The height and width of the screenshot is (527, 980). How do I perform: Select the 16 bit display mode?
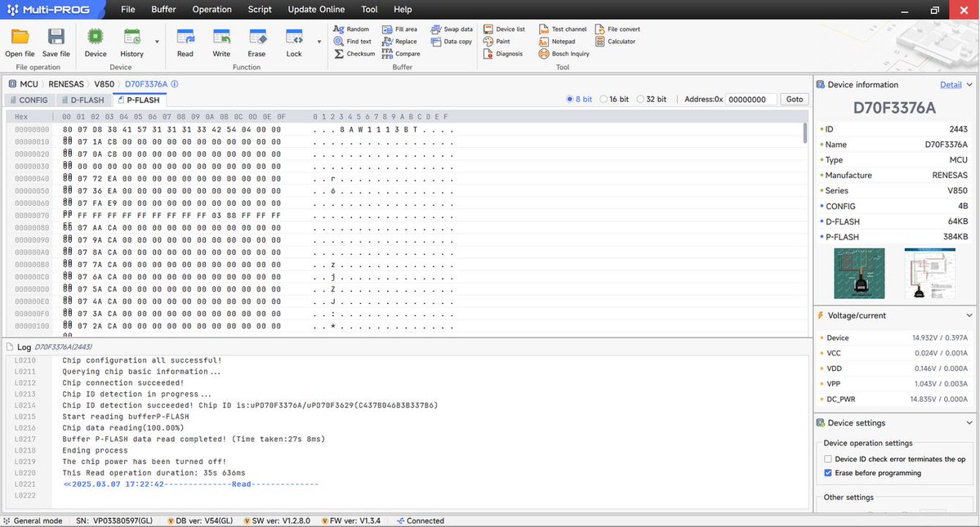pos(614,99)
